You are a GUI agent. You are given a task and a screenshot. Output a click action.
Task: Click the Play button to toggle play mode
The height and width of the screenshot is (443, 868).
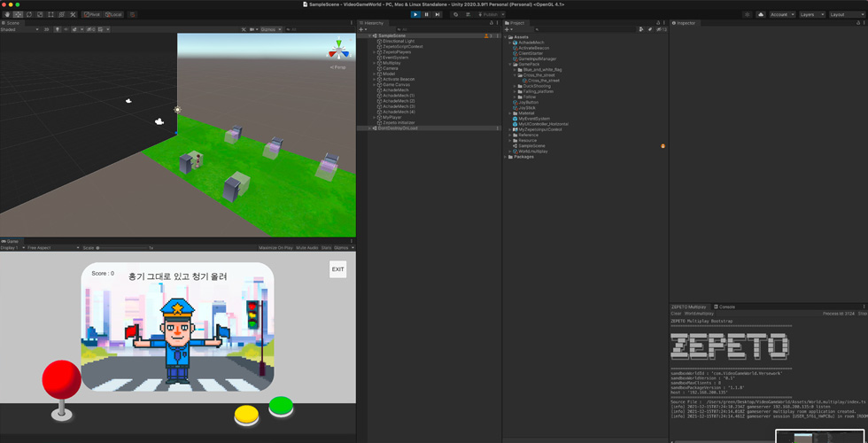415,14
